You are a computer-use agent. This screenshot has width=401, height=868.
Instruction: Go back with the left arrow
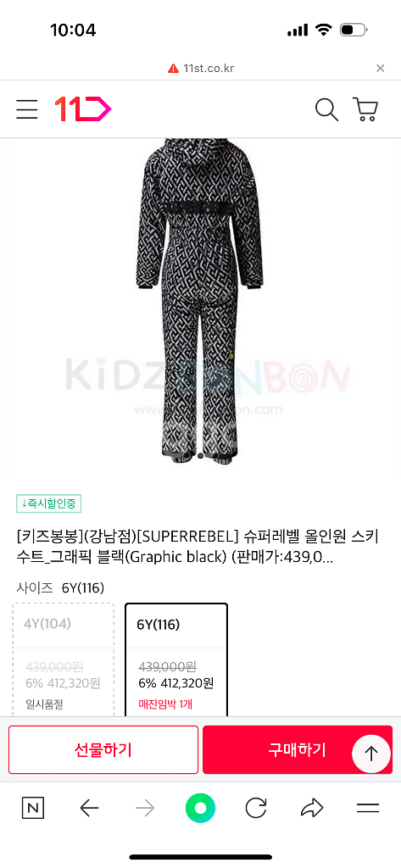pos(89,809)
